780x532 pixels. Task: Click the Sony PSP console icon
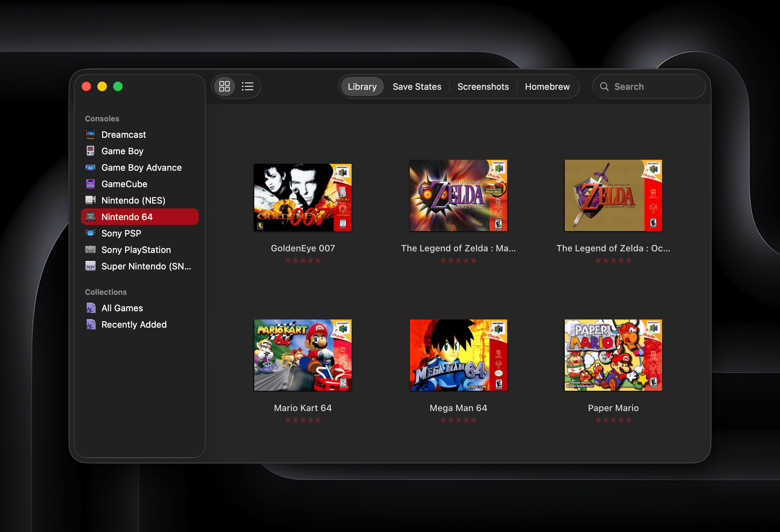(x=90, y=233)
